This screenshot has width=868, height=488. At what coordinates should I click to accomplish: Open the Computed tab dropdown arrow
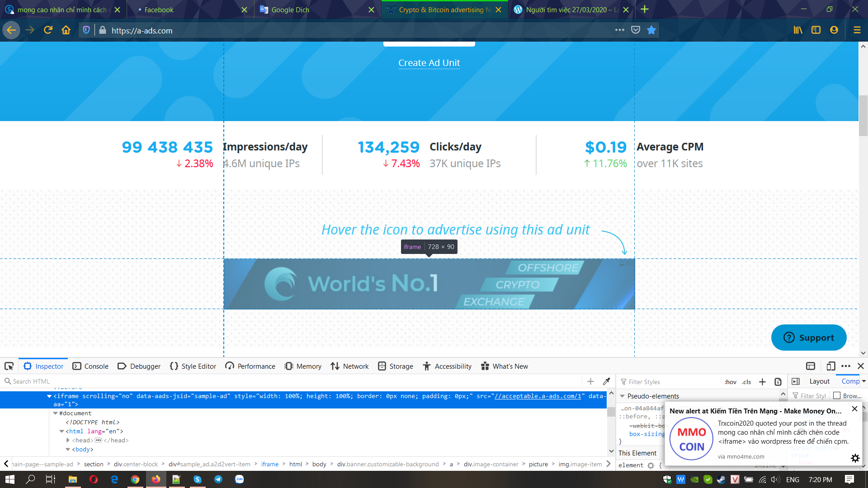(863, 381)
